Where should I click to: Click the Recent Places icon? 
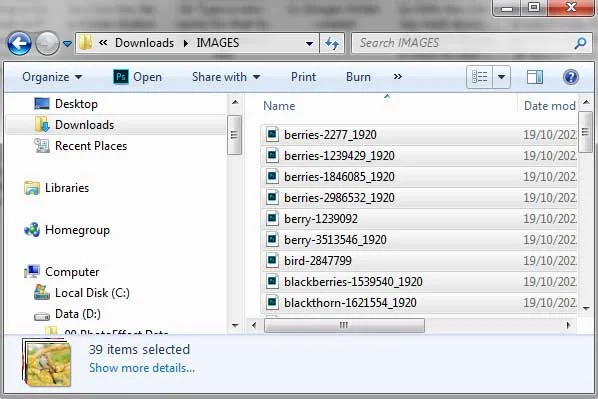(42, 145)
